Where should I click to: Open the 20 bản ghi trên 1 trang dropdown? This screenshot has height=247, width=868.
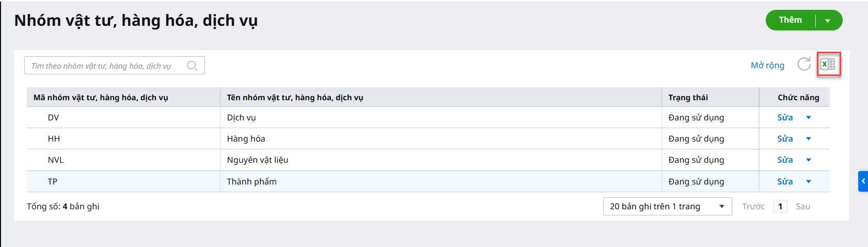point(667,207)
